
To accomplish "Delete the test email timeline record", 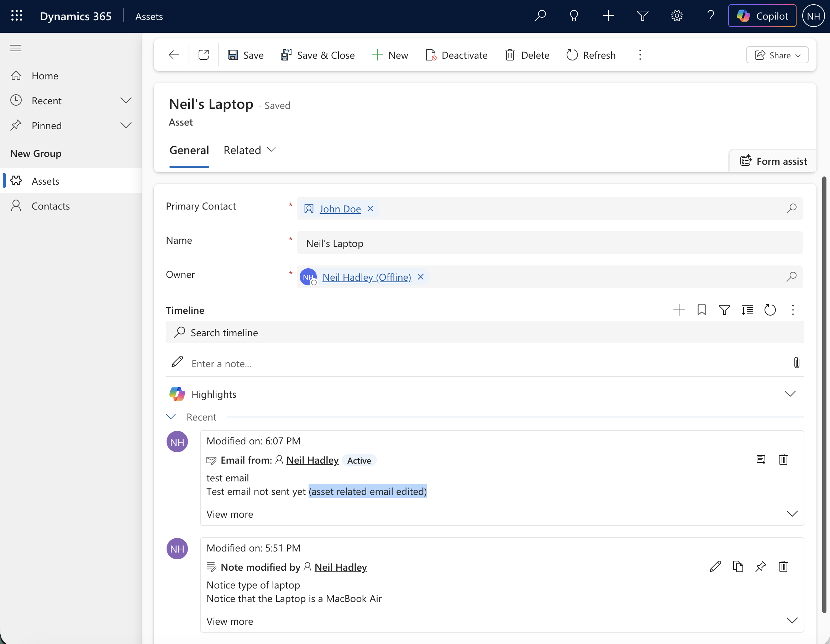I will tap(783, 460).
